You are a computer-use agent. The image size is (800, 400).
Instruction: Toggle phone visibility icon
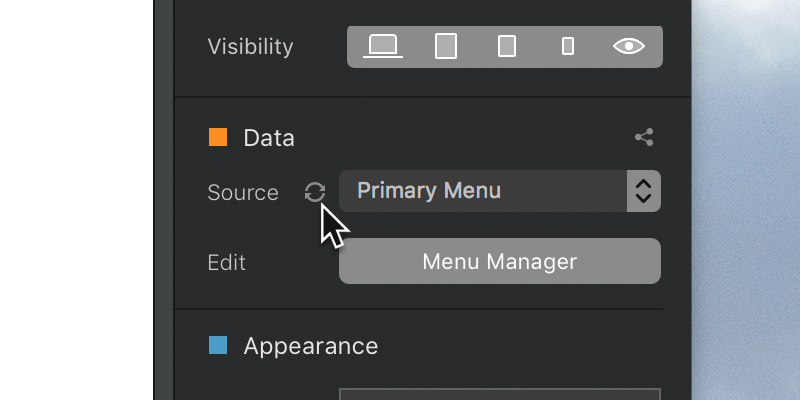coord(567,46)
